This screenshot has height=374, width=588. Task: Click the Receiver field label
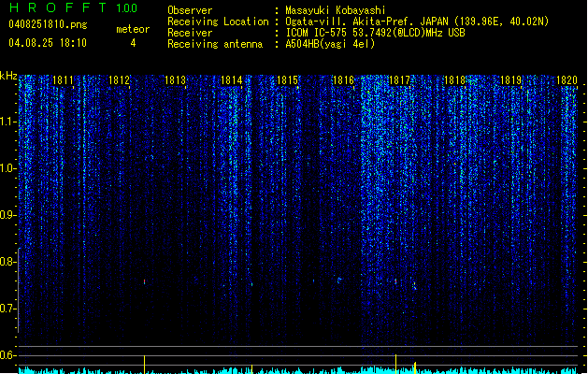point(190,33)
